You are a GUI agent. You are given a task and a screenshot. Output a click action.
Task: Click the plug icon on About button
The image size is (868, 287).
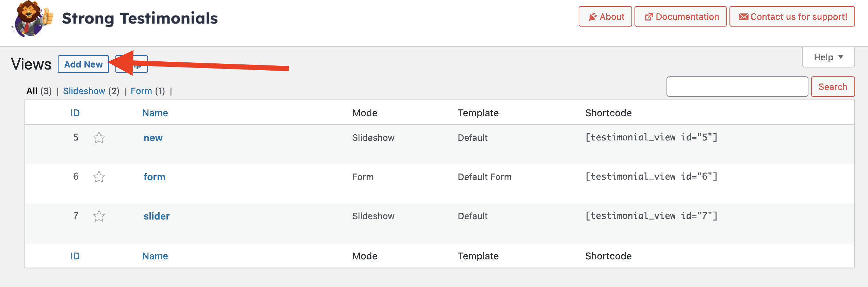click(x=593, y=17)
